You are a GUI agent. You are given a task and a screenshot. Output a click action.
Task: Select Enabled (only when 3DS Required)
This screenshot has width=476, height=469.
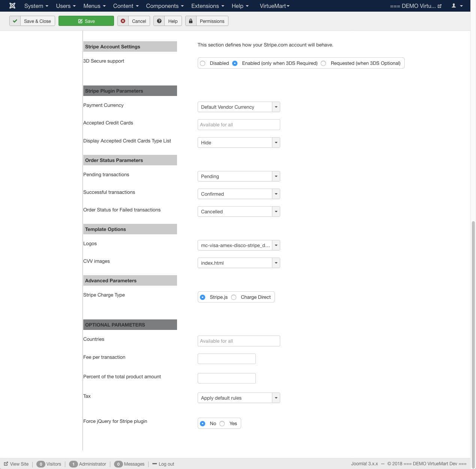(235, 63)
